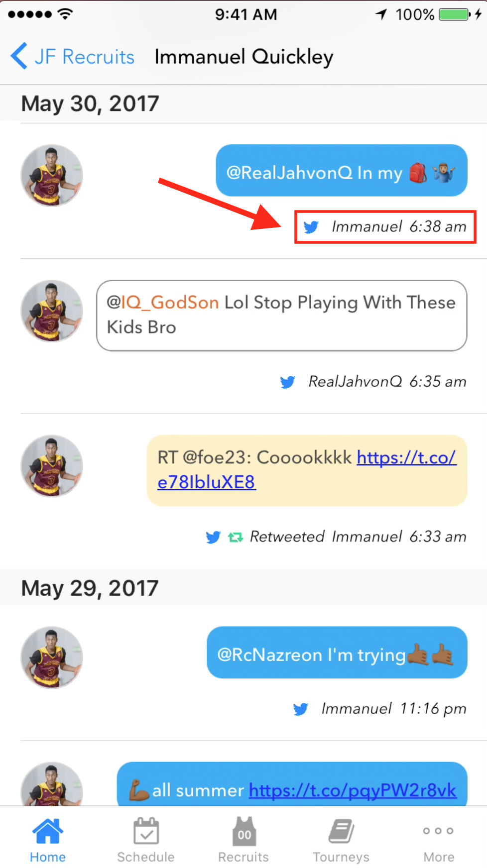
Task: Tap avatar next to first May 30 tweet
Action: (x=52, y=175)
